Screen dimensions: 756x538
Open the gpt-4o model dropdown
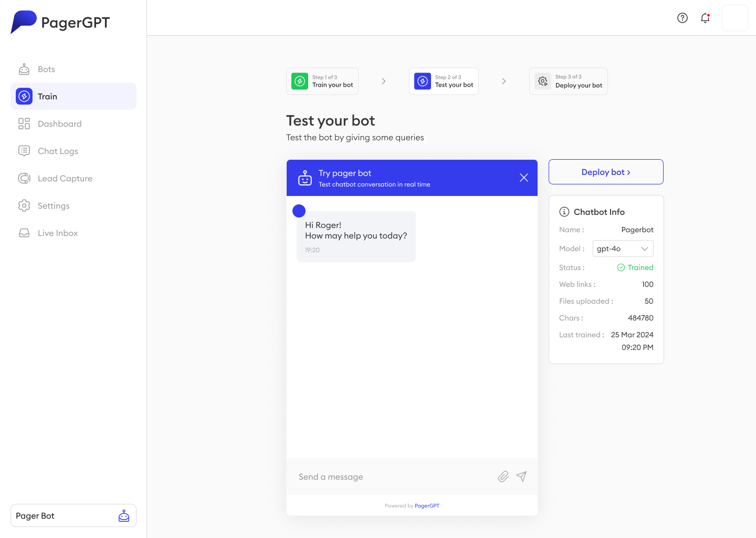coord(623,249)
